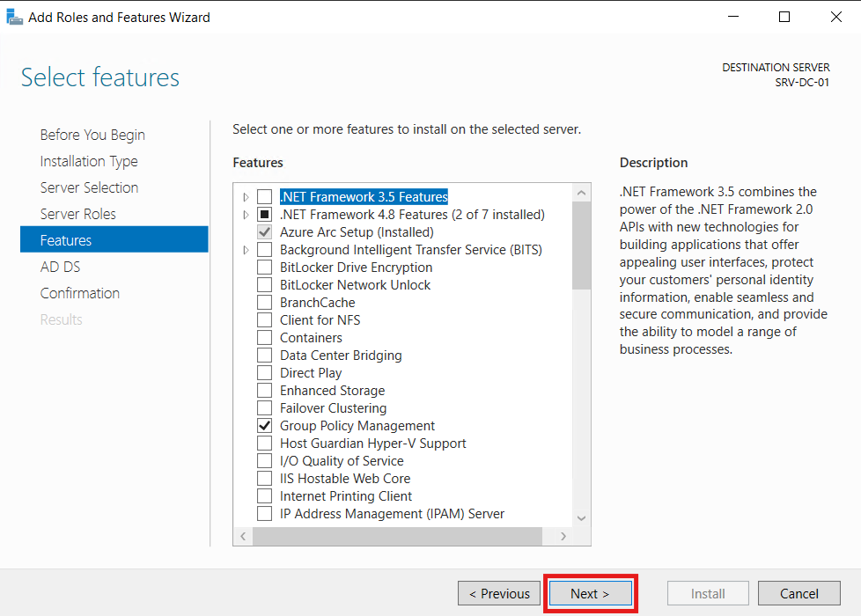861x616 pixels.
Task: Enable the .NET Framework 3.5 Features checkbox
Action: [263, 196]
